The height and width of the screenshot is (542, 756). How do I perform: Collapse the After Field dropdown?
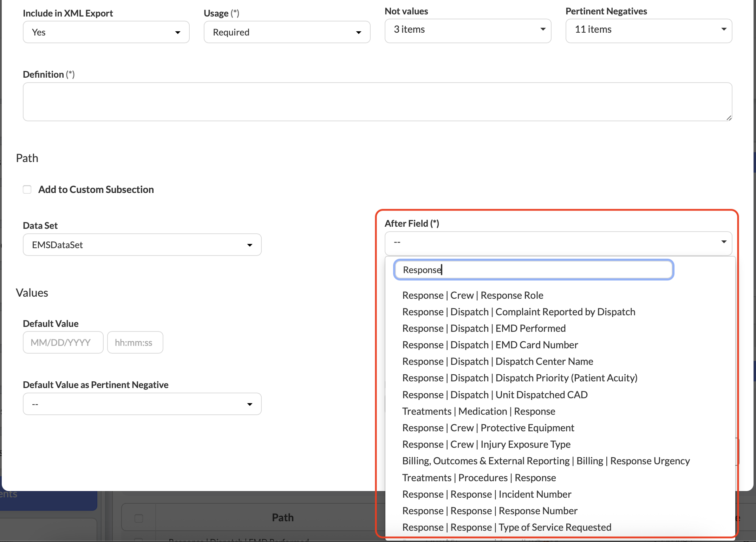[x=558, y=242]
